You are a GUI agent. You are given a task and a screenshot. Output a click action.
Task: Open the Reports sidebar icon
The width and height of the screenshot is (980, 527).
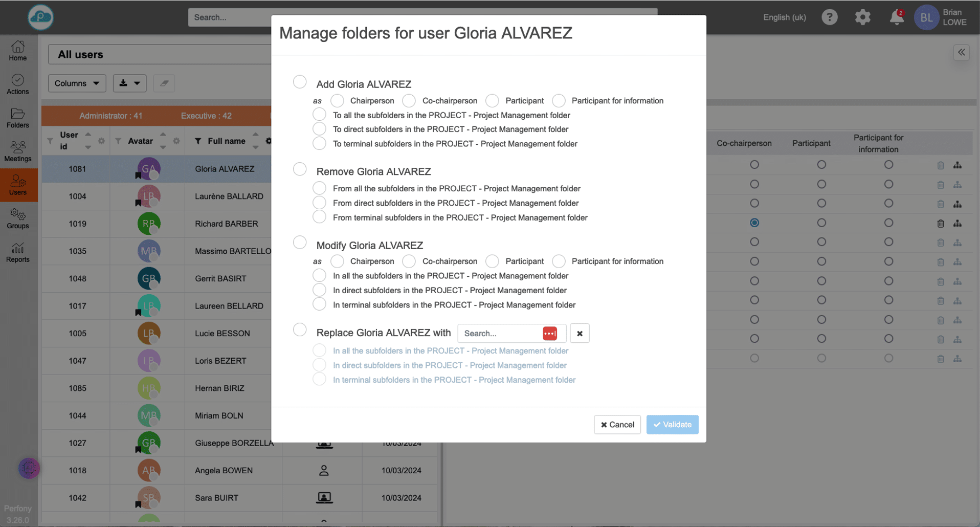18,252
